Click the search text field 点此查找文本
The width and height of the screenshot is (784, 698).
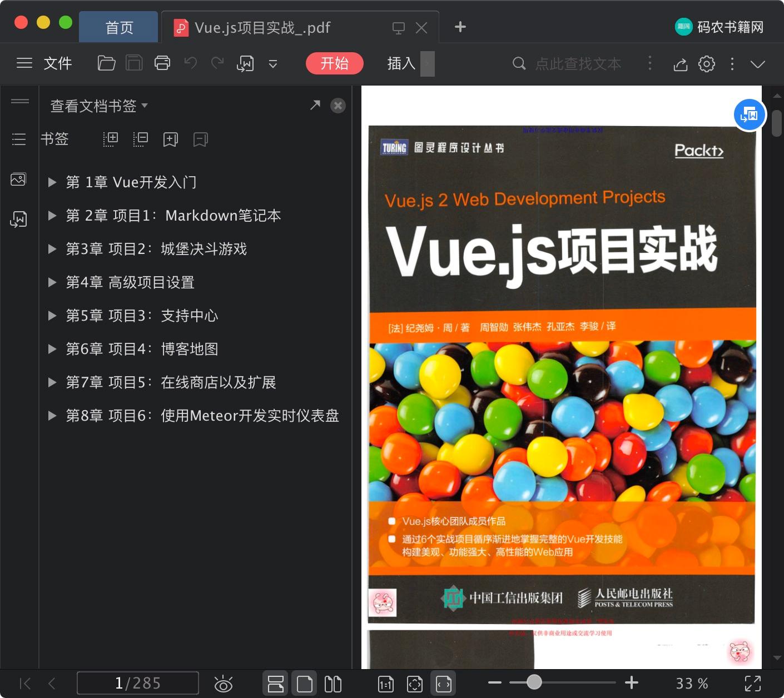coord(578,64)
